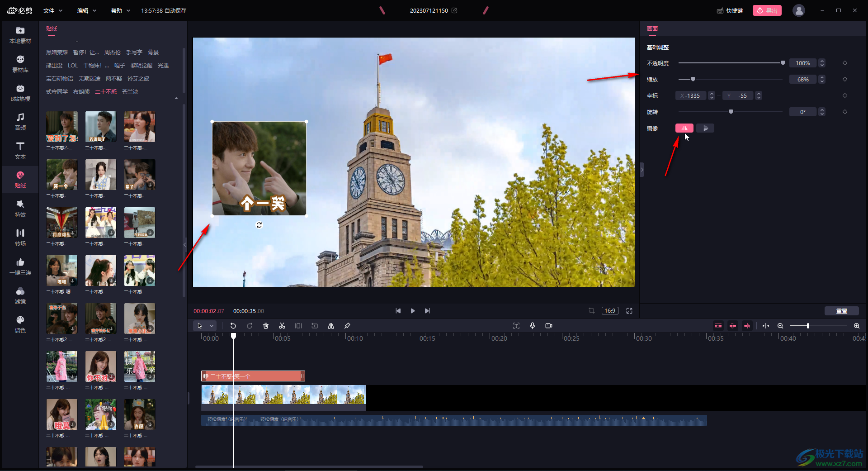
Task: Collapse the right properties panel
Action: click(x=642, y=170)
